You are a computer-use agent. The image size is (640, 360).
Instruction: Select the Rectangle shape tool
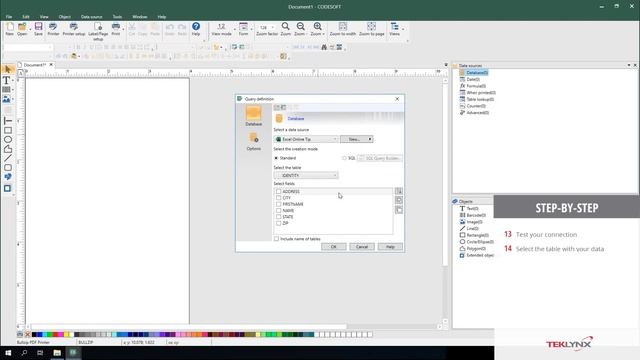(x=8, y=130)
